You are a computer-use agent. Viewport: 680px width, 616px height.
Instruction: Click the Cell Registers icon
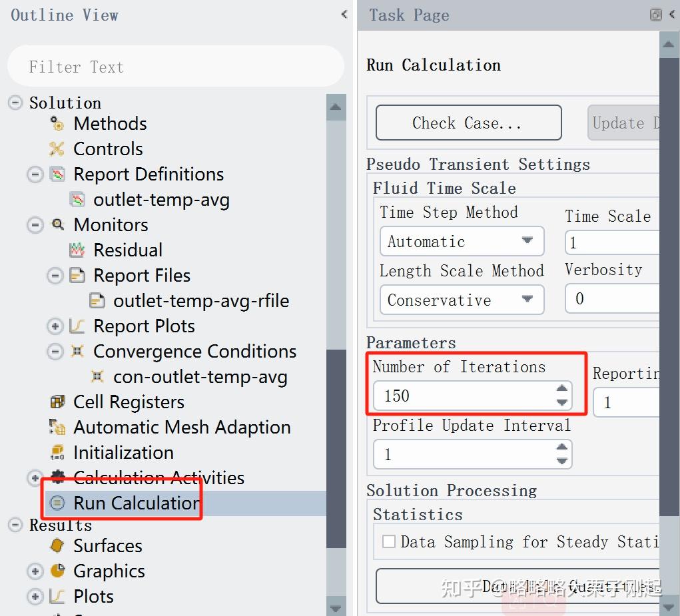pos(57,402)
